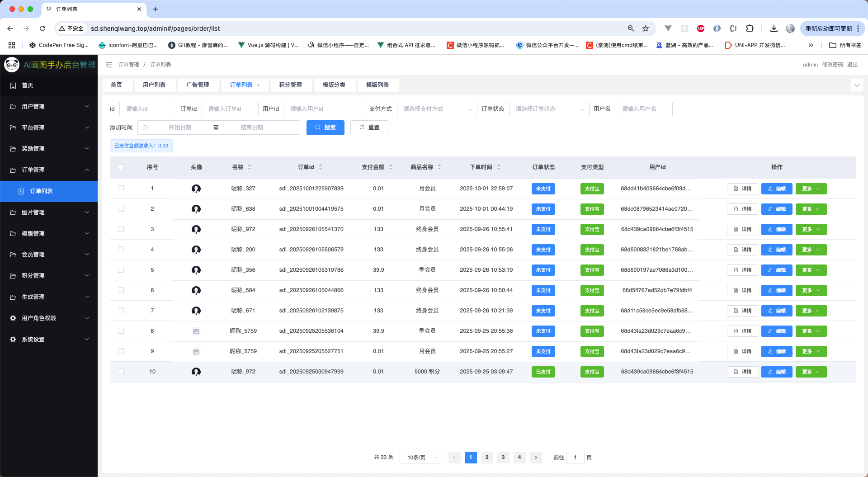
Task: Open the 支付方式 payment method dropdown
Action: [x=437, y=109]
